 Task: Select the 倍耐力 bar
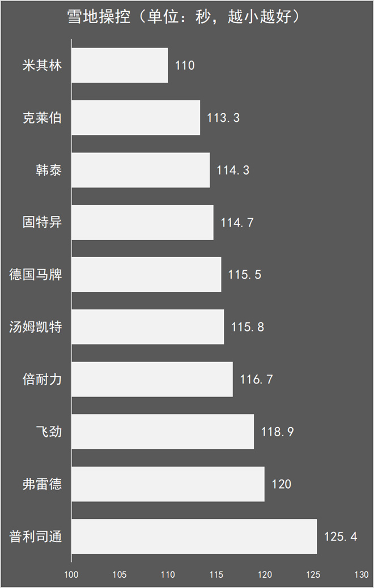click(152, 379)
